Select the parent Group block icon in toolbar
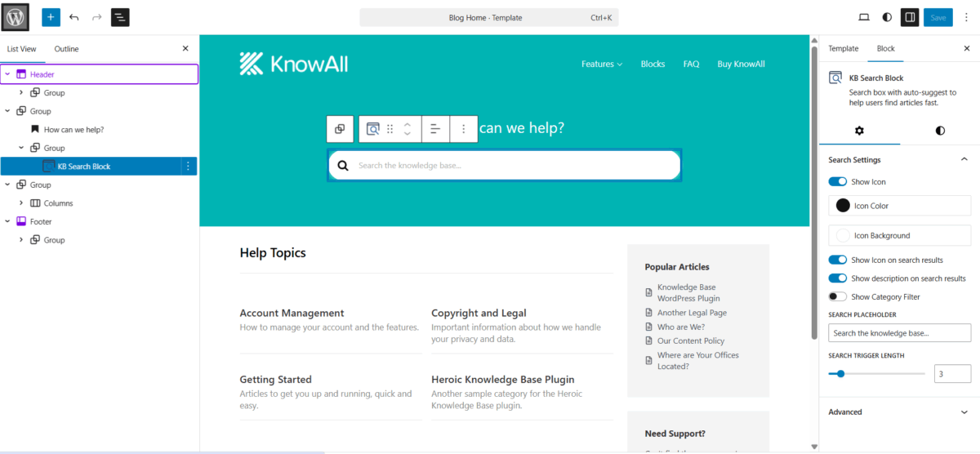Screen dimensions: 980x454 (340, 129)
